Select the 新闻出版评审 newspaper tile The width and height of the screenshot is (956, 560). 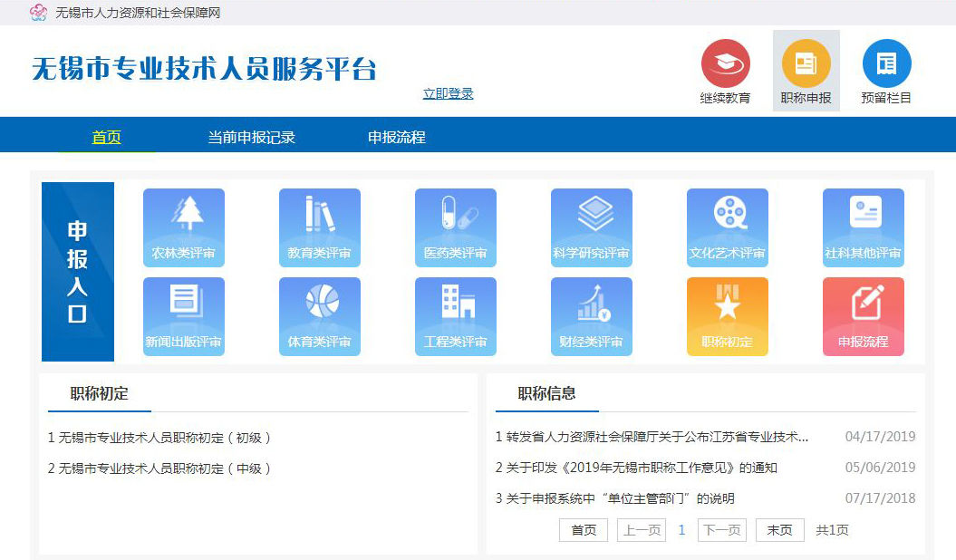tap(184, 317)
